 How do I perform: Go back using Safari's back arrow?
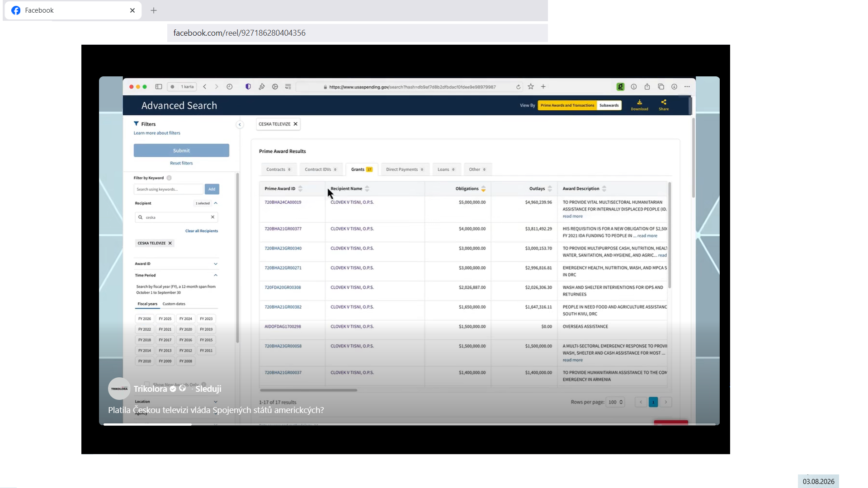(x=205, y=87)
